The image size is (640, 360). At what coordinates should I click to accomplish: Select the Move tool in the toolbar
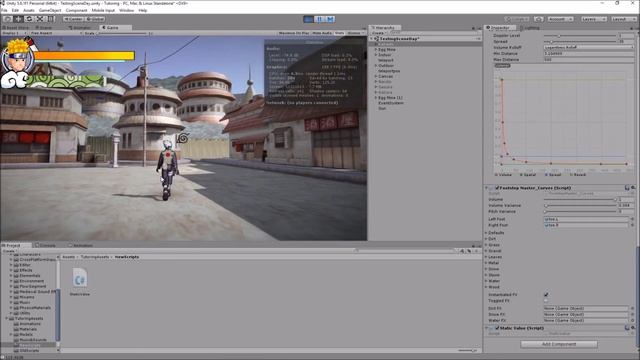pyautogui.click(x=18, y=19)
